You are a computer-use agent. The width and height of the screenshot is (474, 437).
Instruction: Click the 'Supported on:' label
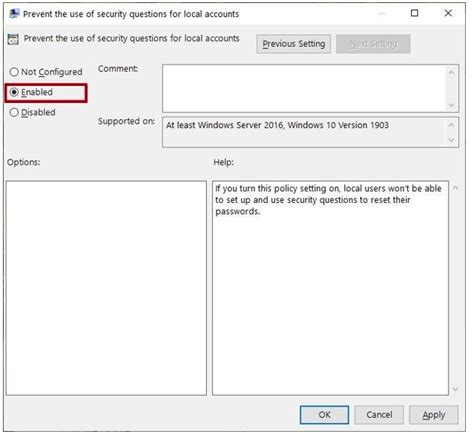click(126, 121)
